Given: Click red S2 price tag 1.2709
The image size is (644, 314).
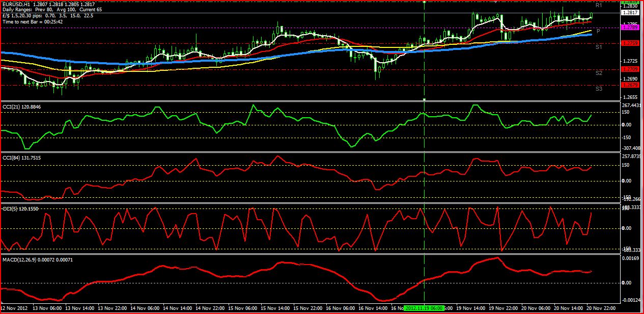Looking at the screenshot, I should [631, 69].
